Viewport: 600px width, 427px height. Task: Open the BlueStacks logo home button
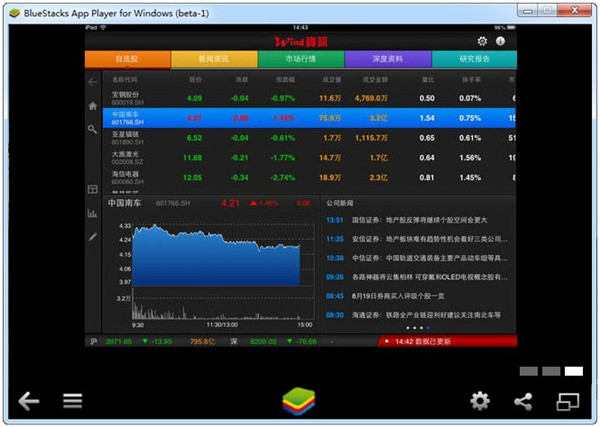pos(299,401)
